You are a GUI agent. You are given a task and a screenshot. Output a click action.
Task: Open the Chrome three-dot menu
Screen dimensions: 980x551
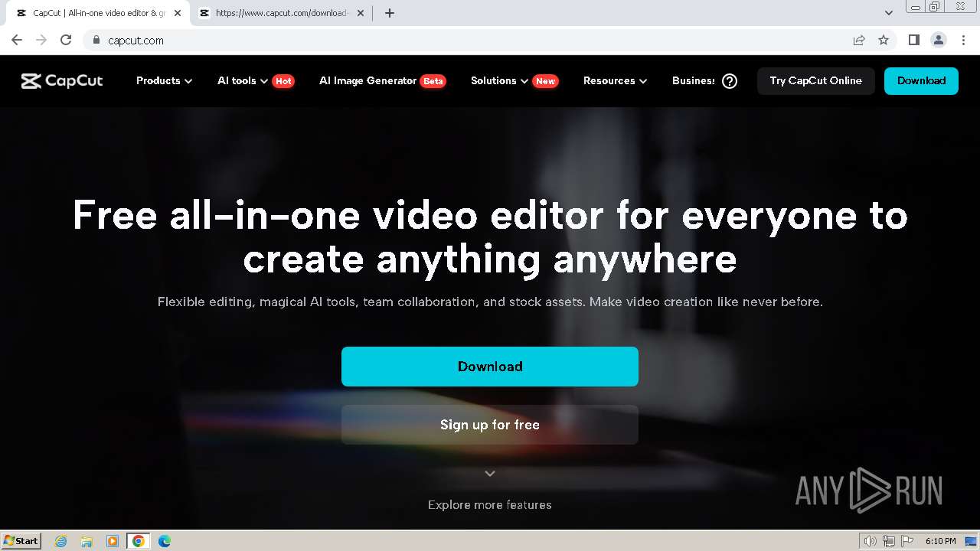click(x=963, y=41)
